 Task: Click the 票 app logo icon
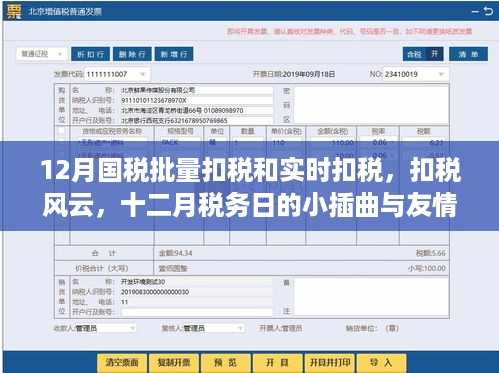(14, 11)
